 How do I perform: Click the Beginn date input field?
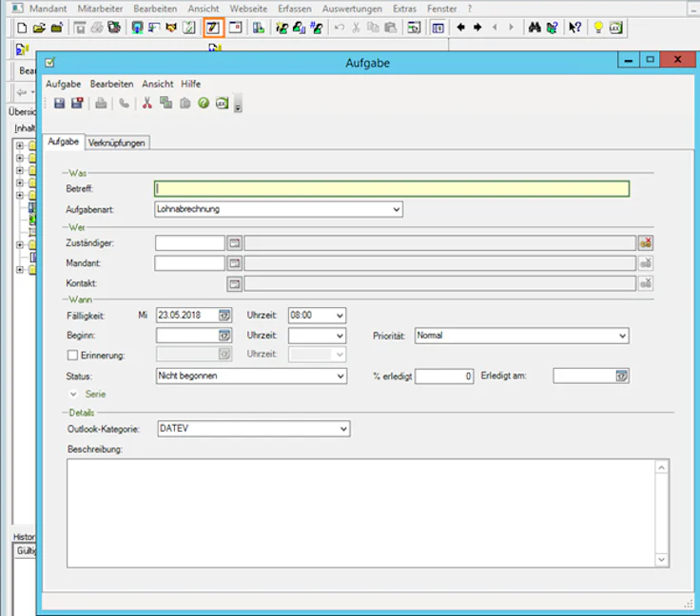click(x=187, y=336)
